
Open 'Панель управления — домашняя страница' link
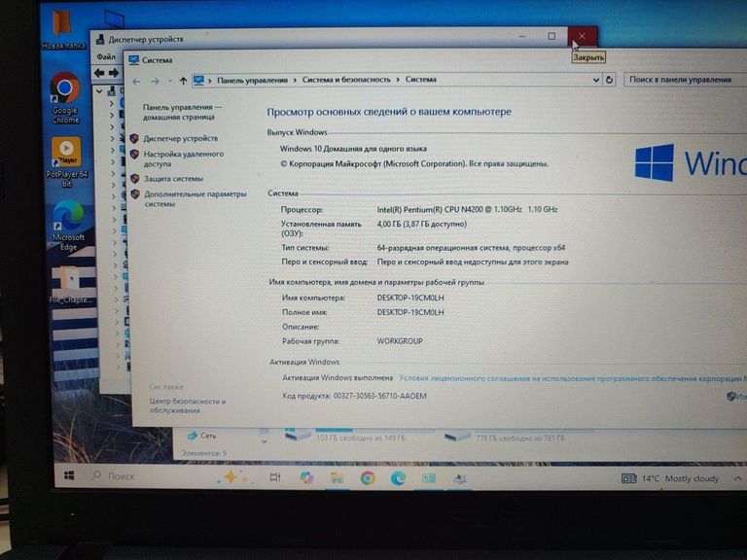click(182, 112)
